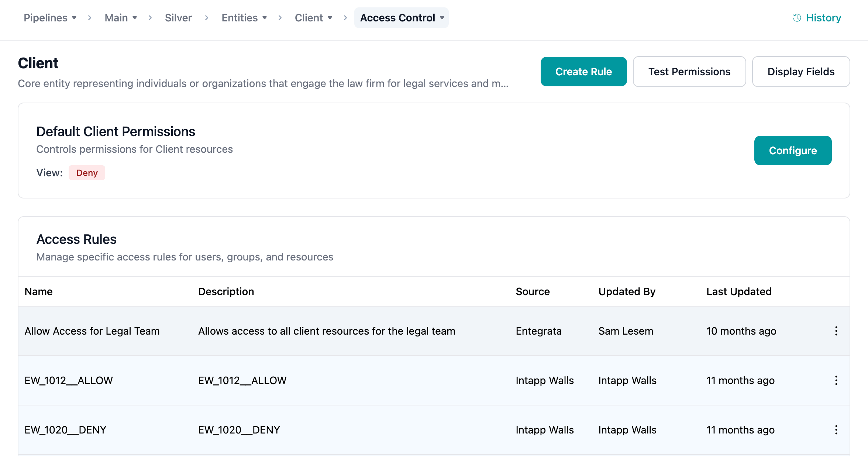Image resolution: width=868 pixels, height=456 pixels.
Task: Click EW_1012__ALLOW description cell
Action: pos(242,380)
